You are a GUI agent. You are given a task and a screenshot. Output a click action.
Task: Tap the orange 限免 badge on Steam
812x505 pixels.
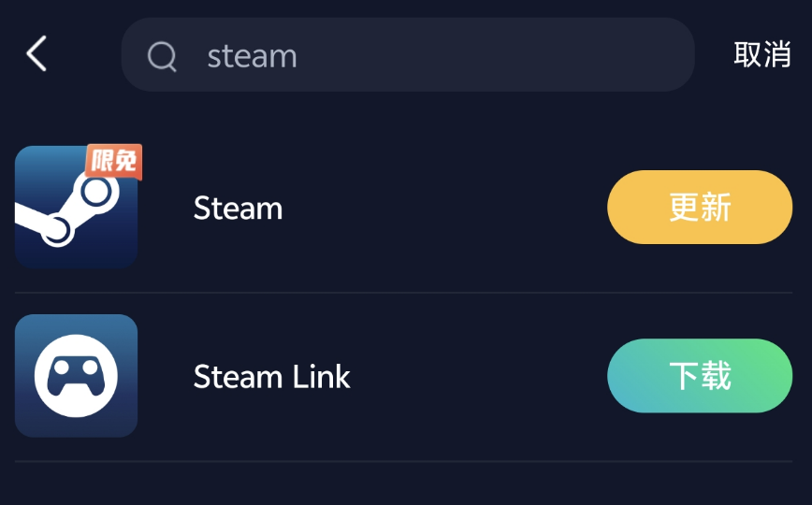114,161
